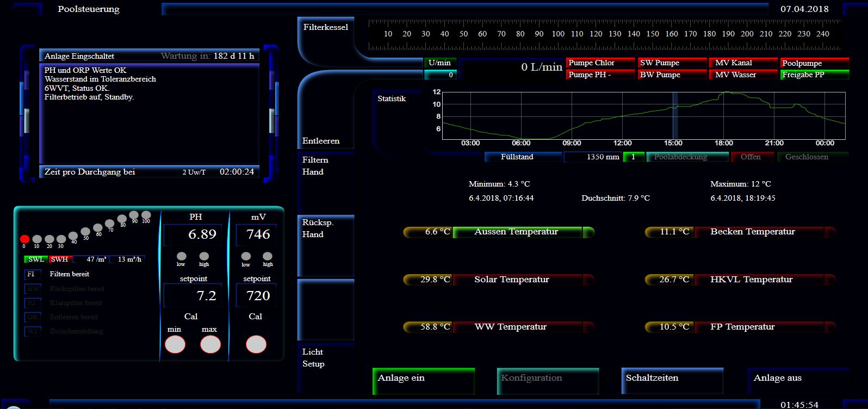Viewport: 868px width, 409px height.
Task: Toggle the MV Kanal indicator
Action: point(743,63)
